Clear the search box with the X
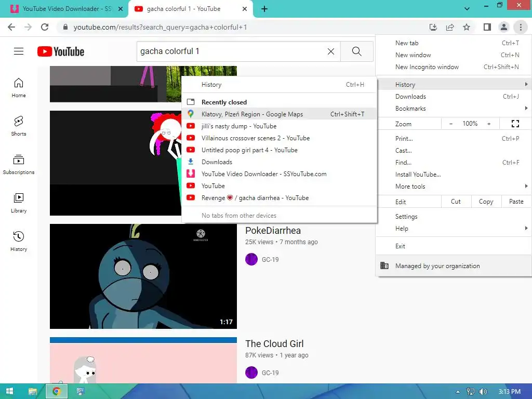This screenshot has height=399, width=532. tap(331, 51)
